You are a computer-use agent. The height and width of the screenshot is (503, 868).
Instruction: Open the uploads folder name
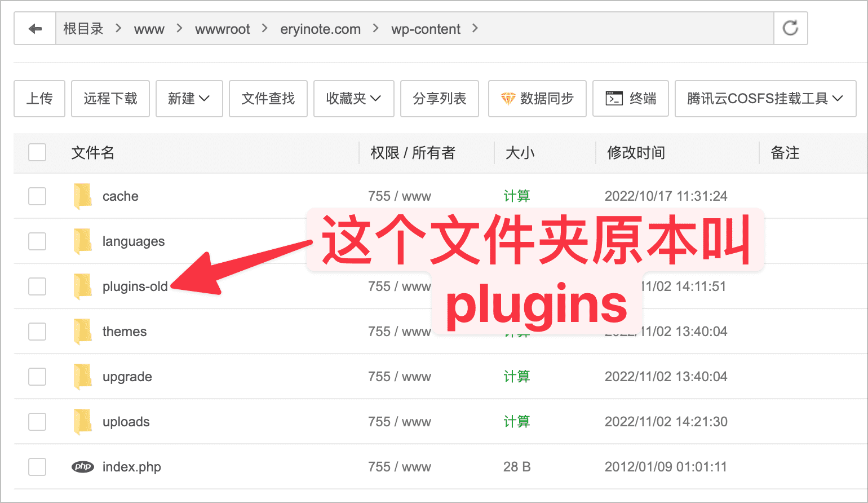click(126, 422)
